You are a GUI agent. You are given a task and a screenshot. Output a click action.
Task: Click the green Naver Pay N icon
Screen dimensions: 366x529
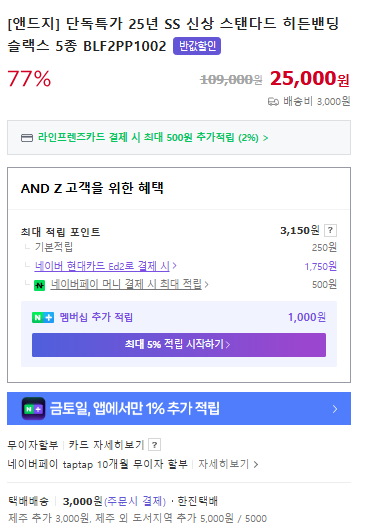click(39, 285)
